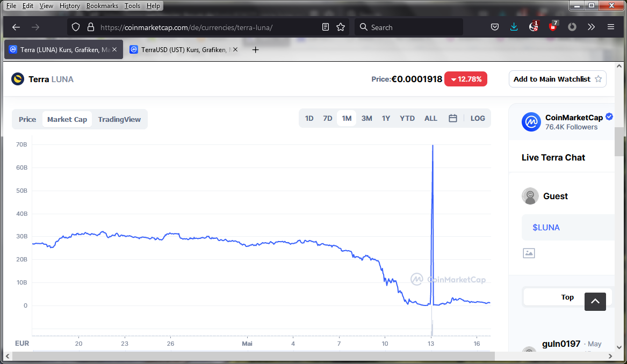Image resolution: width=627 pixels, height=364 pixels.
Task: Toggle reader view icon in address bar
Action: [326, 27]
